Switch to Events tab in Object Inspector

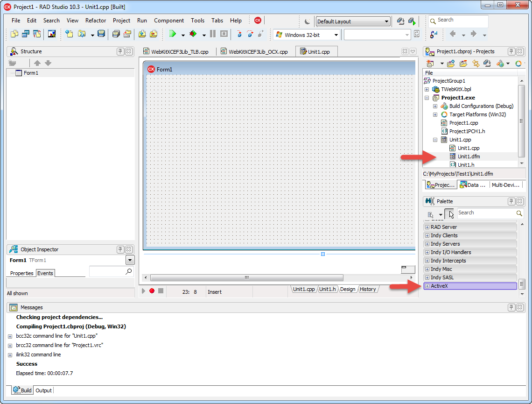pos(45,273)
